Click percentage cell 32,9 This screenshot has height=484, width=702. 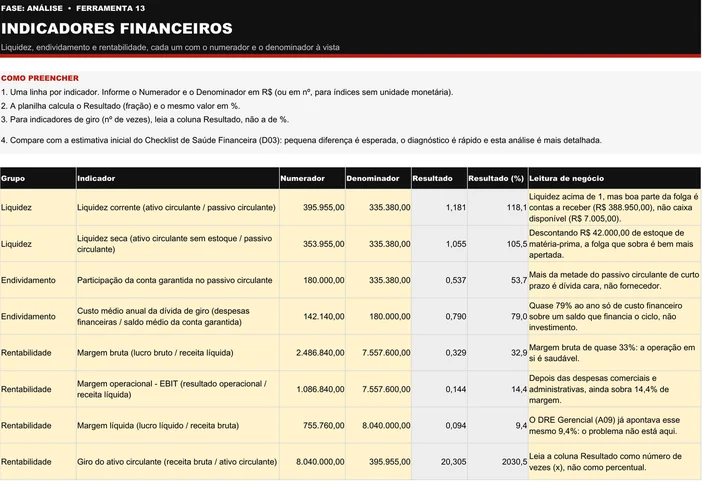coord(497,353)
